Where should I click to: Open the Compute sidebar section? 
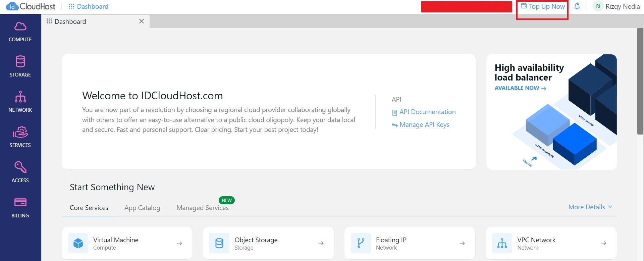click(20, 32)
